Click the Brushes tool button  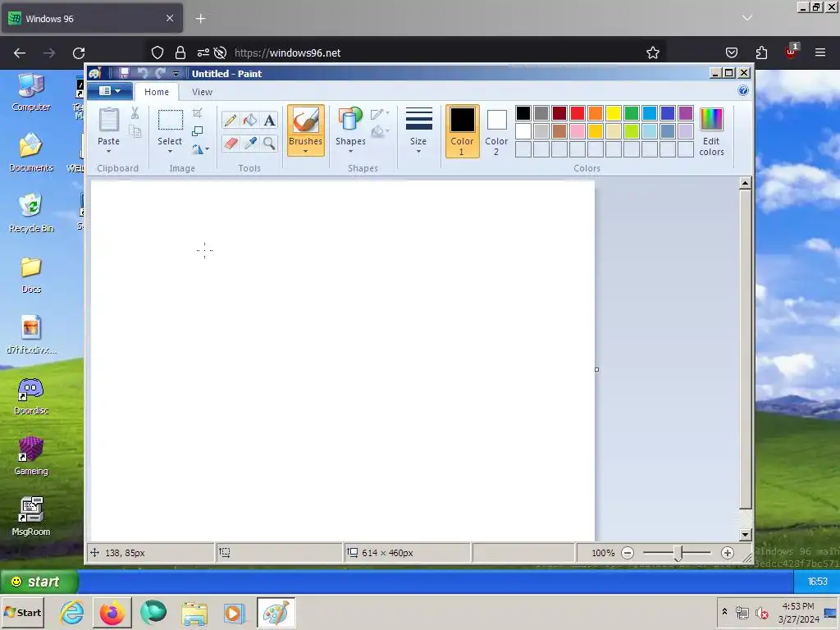pos(305,130)
